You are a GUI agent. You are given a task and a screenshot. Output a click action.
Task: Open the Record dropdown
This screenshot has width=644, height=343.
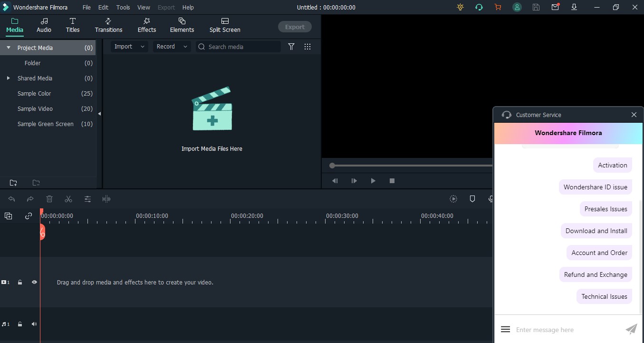(x=172, y=47)
